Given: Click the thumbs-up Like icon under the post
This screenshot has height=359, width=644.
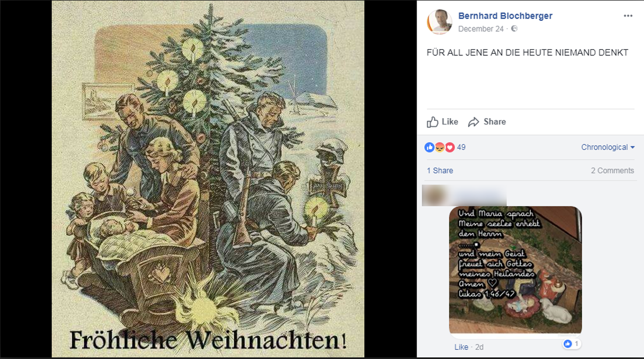Looking at the screenshot, I should coord(433,122).
